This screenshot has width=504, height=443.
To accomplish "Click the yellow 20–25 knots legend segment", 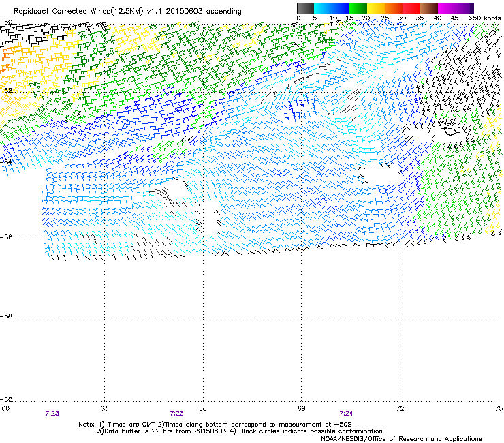I will click(x=376, y=8).
